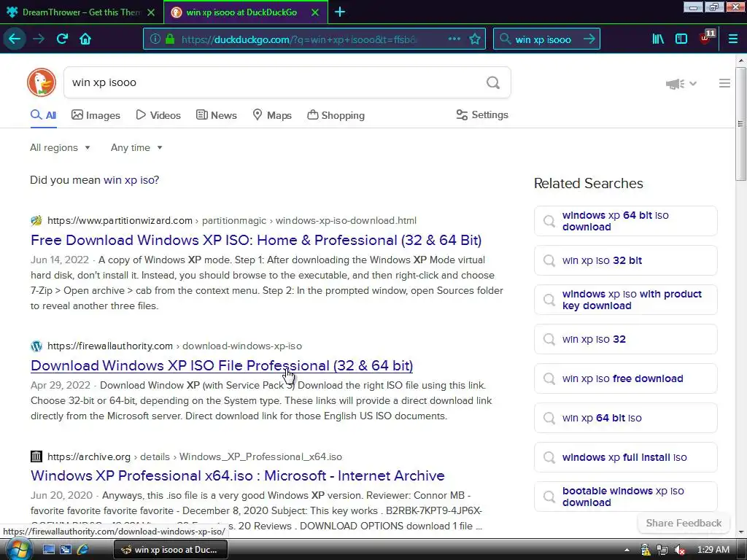This screenshot has height=560, width=747.
Task: Show hidden tray icons arrow
Action: [627, 550]
